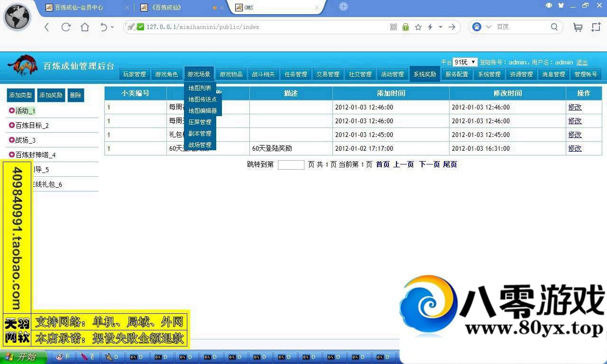Click the speaker mute icon on 《百炼成仙》 tab
Viewport: 607px width, 364px height.
click(215, 8)
